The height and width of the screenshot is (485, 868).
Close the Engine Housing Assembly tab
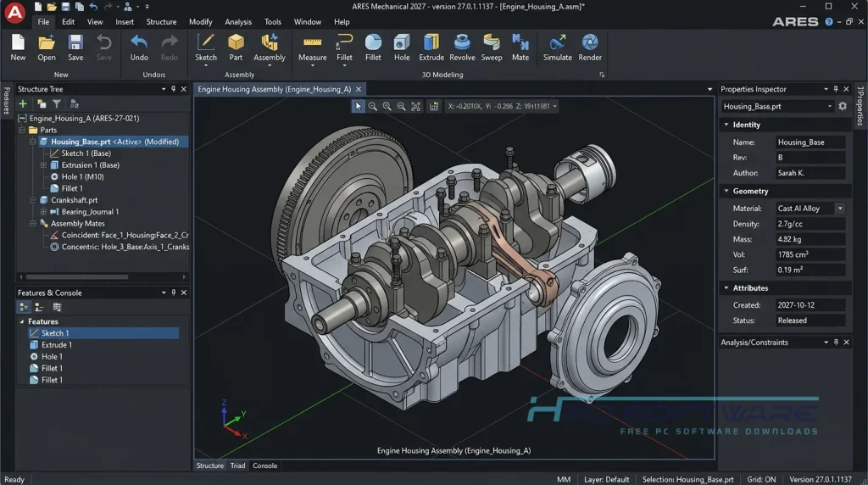click(359, 88)
